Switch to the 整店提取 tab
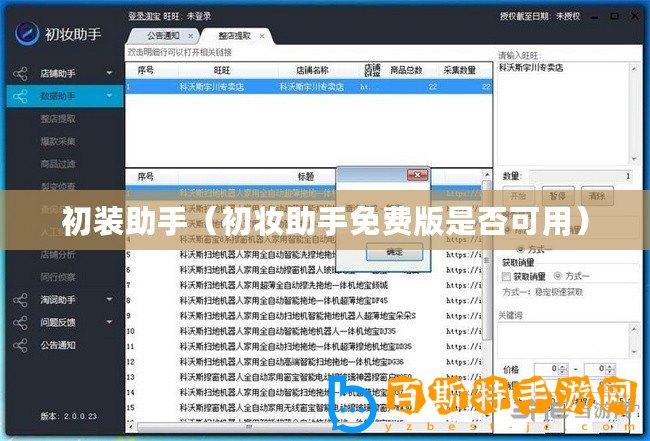This screenshot has width=650, height=441. (235, 36)
